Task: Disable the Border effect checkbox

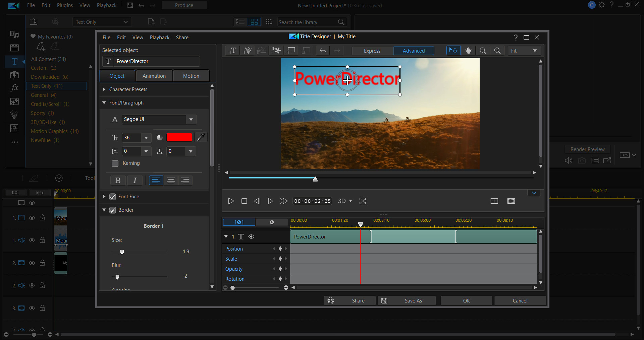Action: tap(112, 210)
